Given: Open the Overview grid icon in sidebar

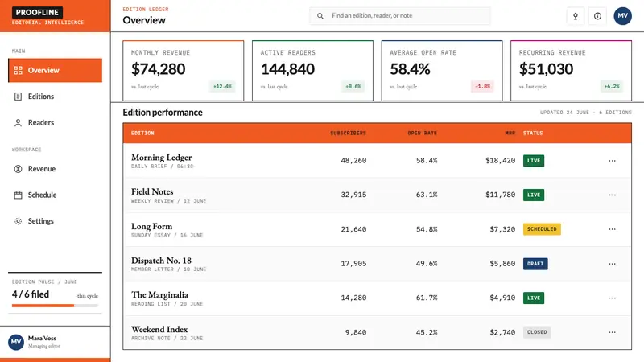Looking at the screenshot, I should coord(18,71).
